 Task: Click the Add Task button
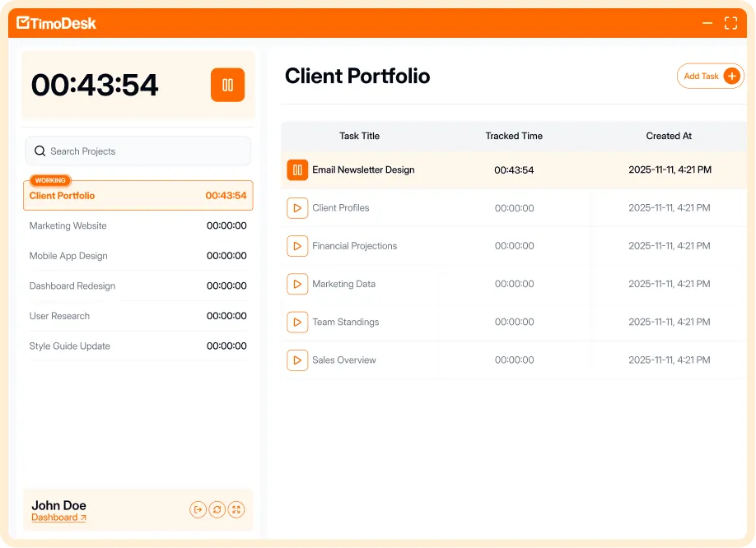710,76
